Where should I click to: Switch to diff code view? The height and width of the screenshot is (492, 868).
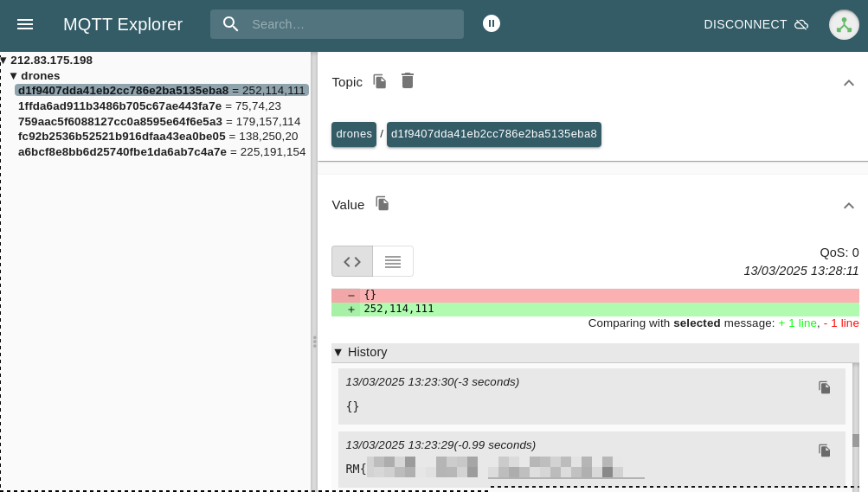click(x=352, y=261)
